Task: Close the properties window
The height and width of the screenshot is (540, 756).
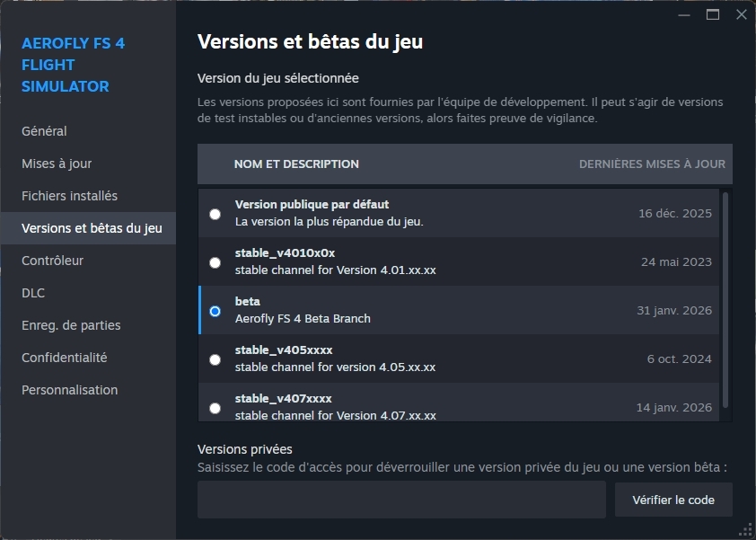Action: click(742, 15)
